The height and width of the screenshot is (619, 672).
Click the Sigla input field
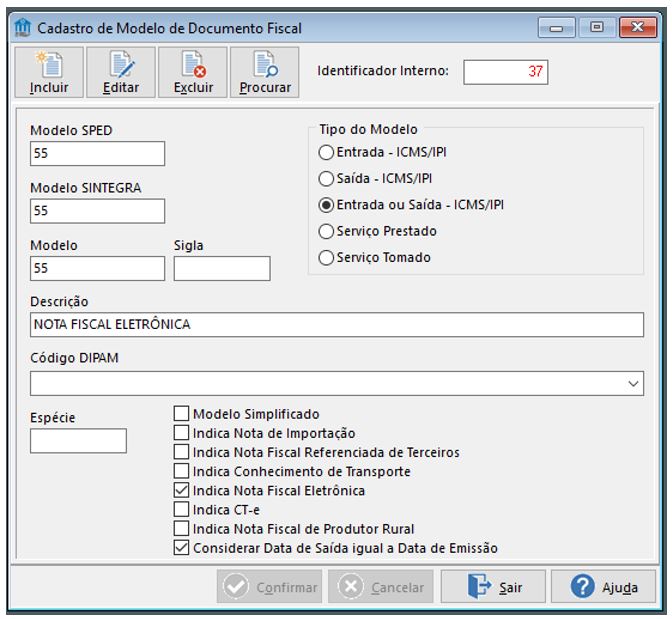pos(222,268)
